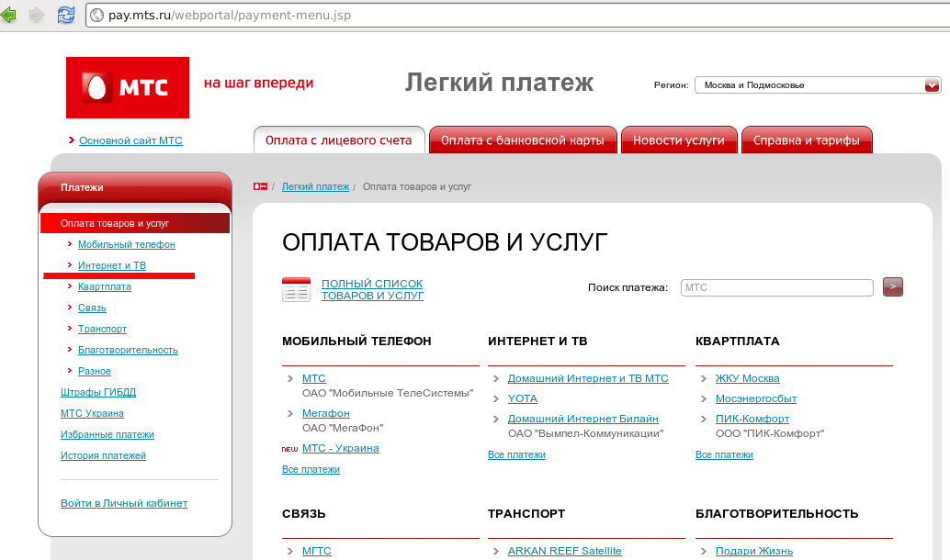Open Мосэнергосбыт payment link
This screenshot has width=950, height=560.
pos(756,399)
